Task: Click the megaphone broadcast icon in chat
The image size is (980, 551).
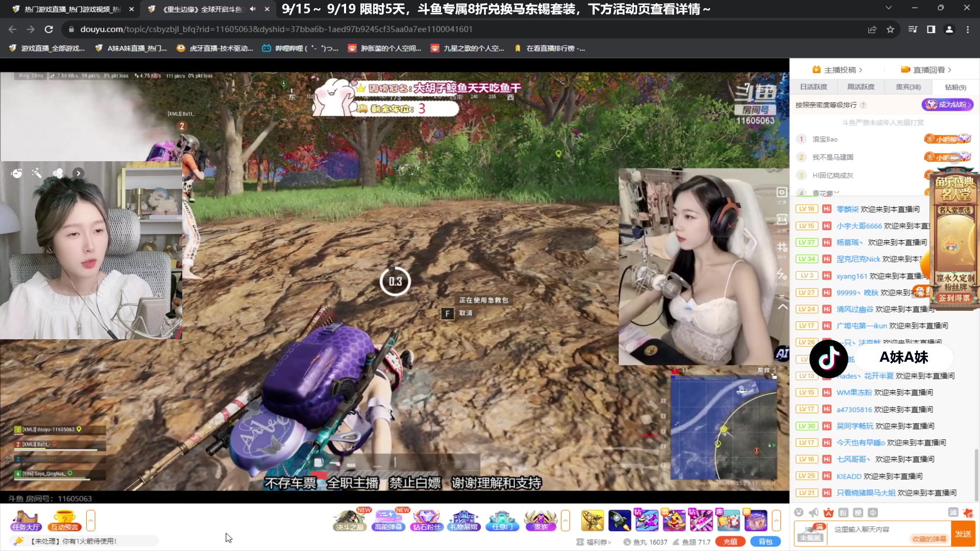Action: click(814, 512)
